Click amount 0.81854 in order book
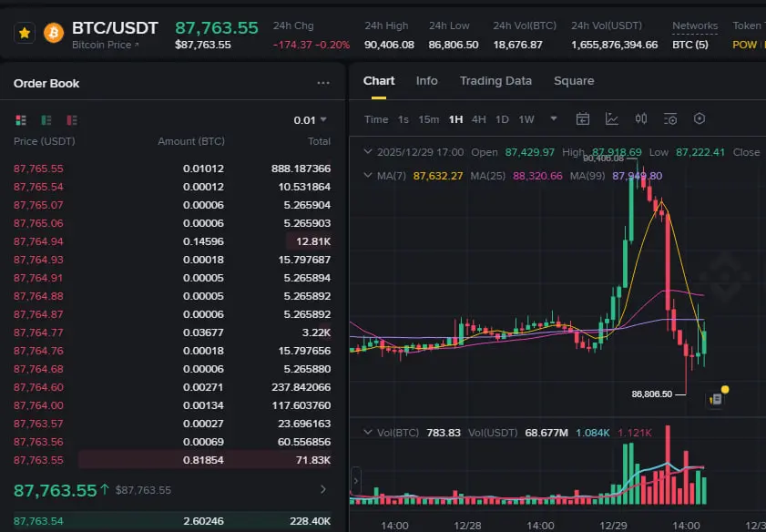766x532 pixels. pos(203,460)
